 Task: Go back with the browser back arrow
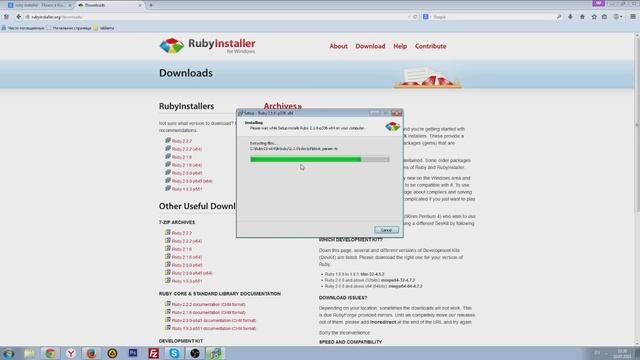pos(18,17)
